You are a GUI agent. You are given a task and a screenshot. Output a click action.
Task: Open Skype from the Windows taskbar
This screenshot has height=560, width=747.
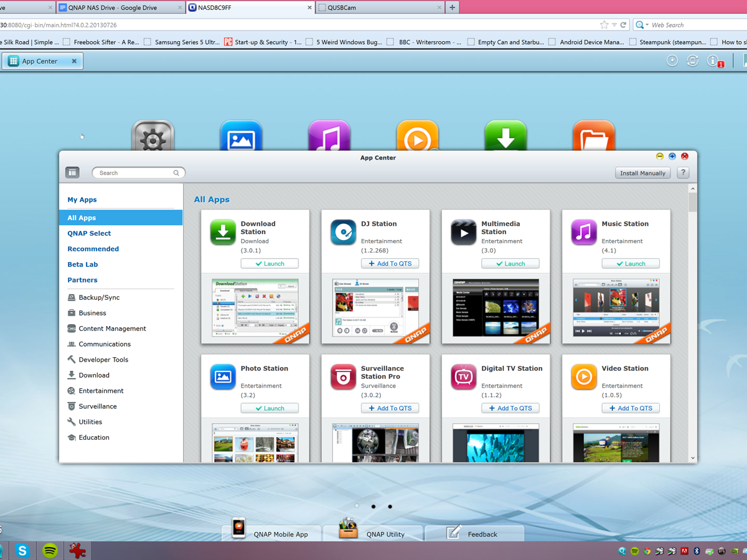22,551
